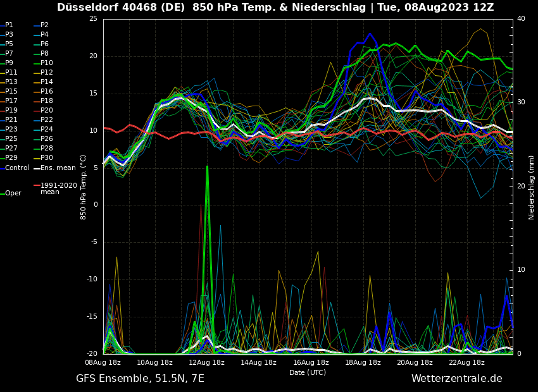The height and width of the screenshot is (392, 538).
Task: Select the 18Aug 18z date tick label
Action: point(363,362)
